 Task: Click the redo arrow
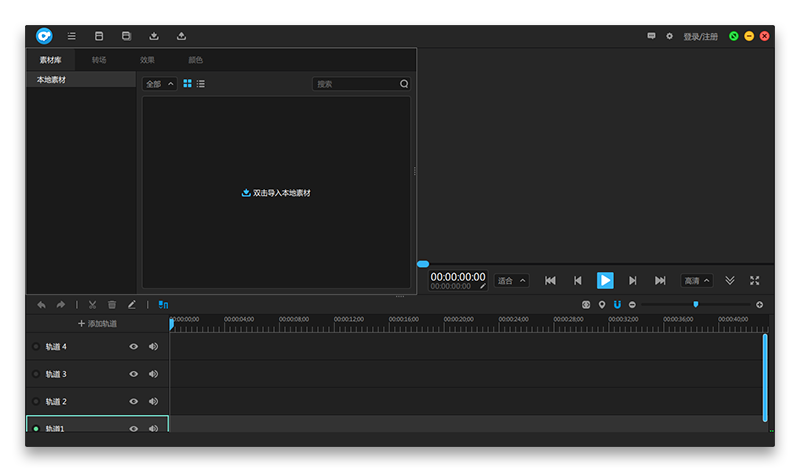click(x=61, y=305)
